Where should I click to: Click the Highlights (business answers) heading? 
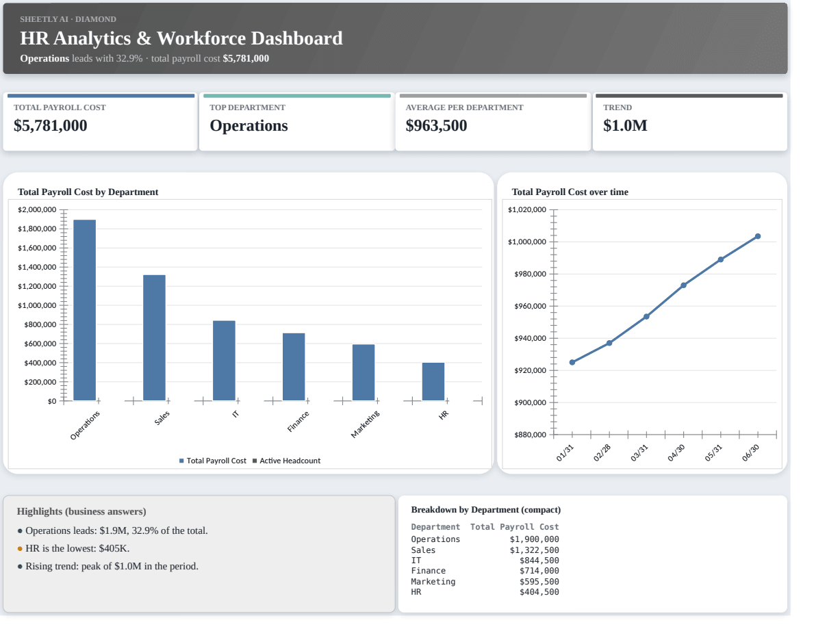[81, 511]
